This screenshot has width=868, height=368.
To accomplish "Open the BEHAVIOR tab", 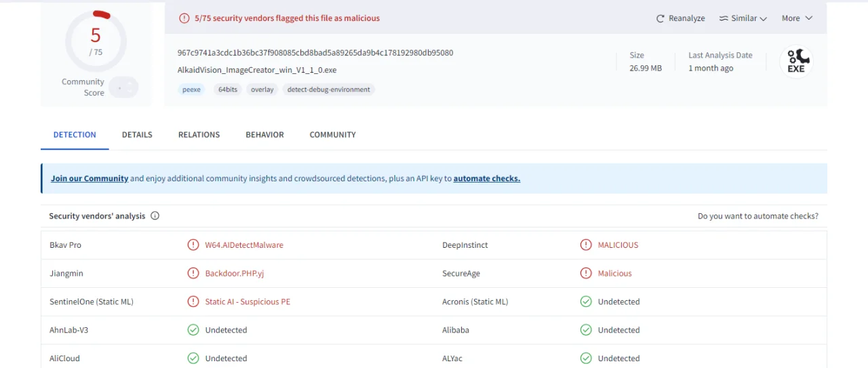I will point(264,134).
